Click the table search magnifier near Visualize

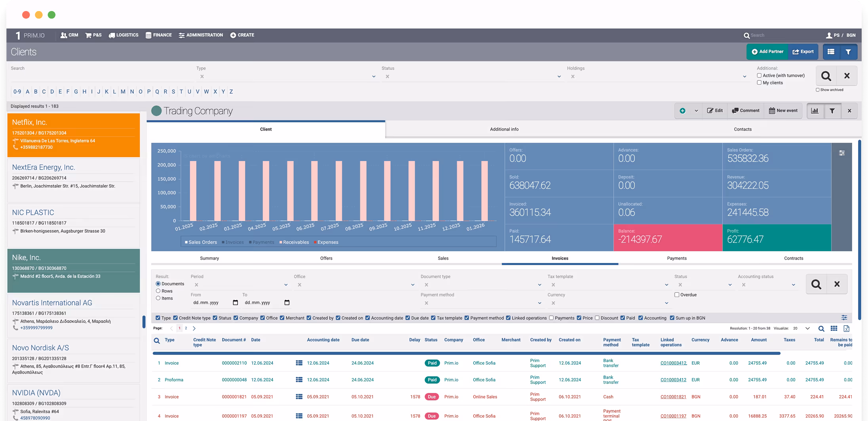821,328
